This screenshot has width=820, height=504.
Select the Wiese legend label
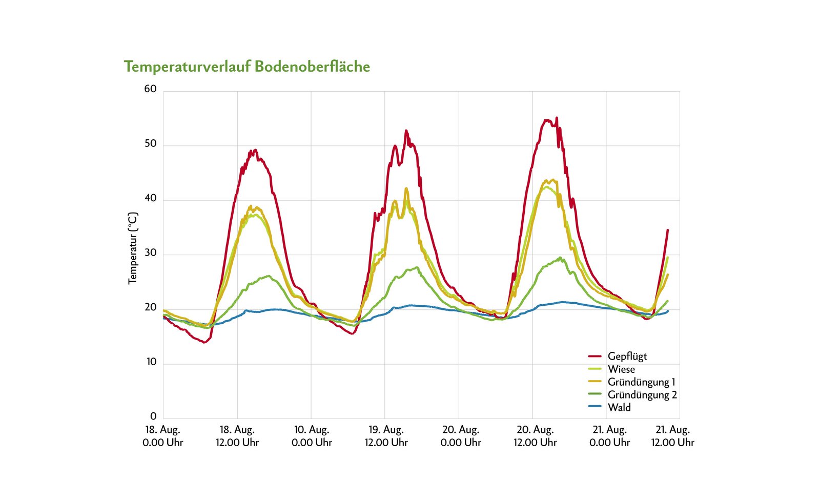[621, 369]
